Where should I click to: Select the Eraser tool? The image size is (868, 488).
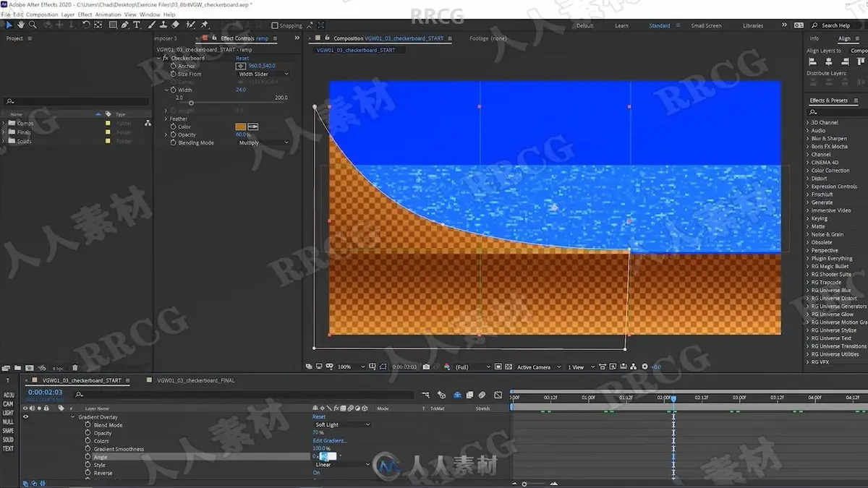175,25
